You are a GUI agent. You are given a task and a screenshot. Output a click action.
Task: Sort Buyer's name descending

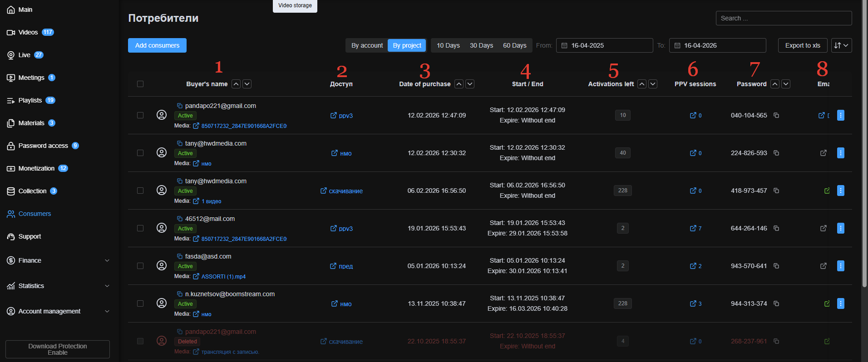[247, 84]
